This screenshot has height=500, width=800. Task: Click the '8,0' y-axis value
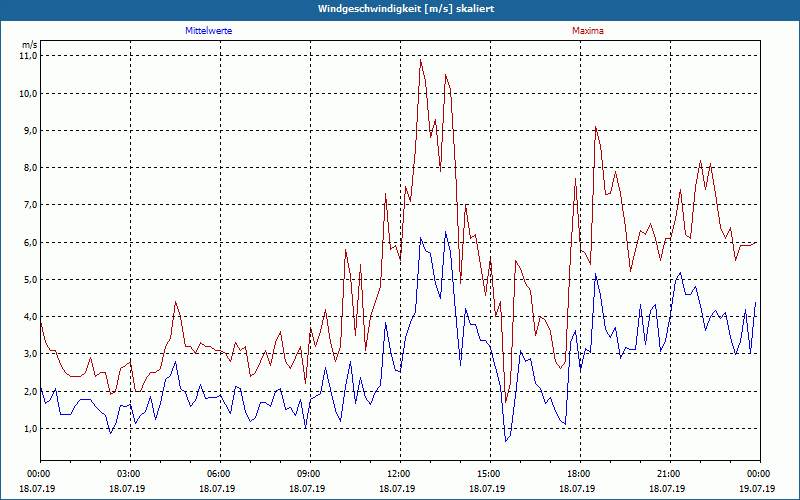pyautogui.click(x=30, y=168)
